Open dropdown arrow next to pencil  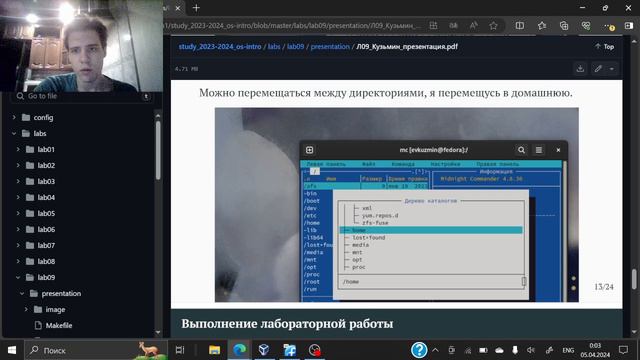pos(612,69)
